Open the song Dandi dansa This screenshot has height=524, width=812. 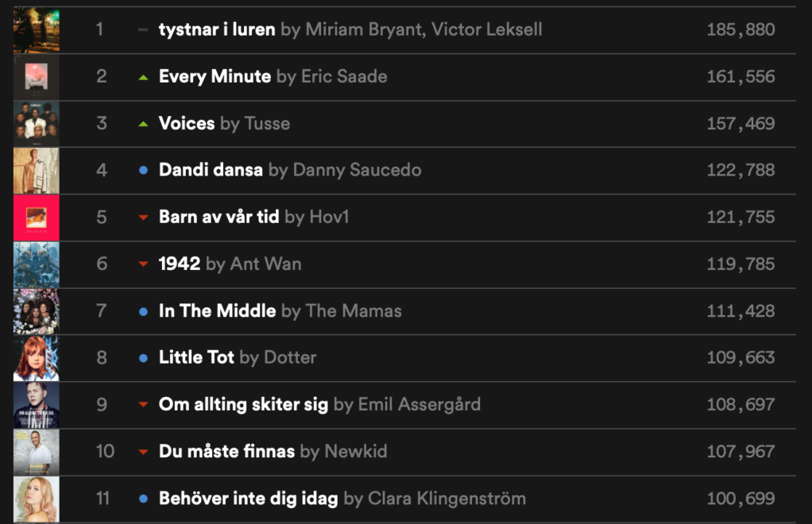(211, 170)
